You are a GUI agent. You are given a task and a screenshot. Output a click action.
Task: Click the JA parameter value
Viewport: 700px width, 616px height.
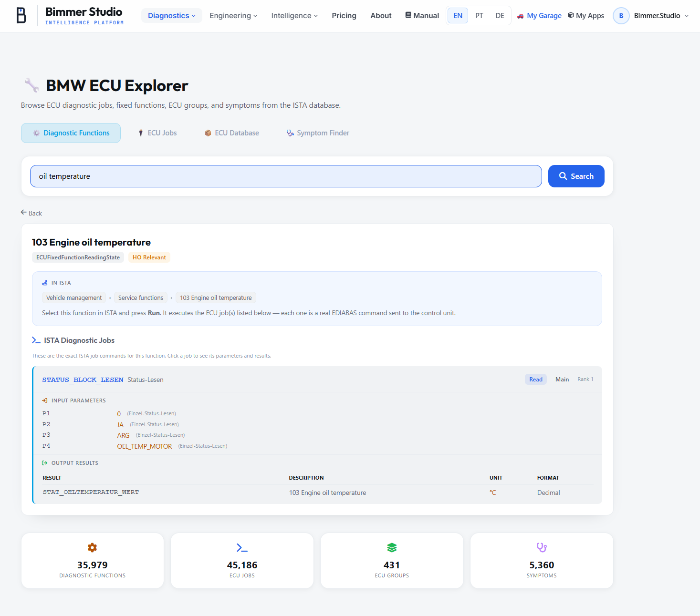tap(120, 425)
